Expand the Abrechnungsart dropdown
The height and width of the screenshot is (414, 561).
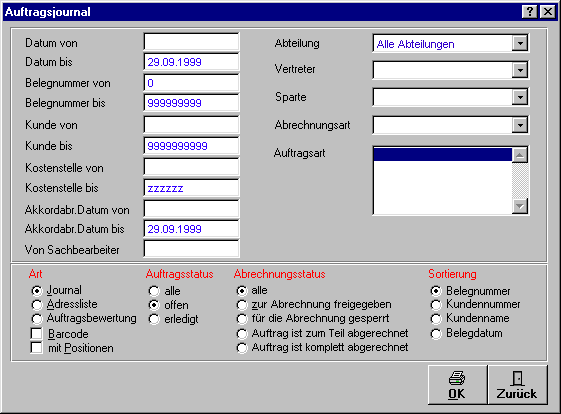520,125
